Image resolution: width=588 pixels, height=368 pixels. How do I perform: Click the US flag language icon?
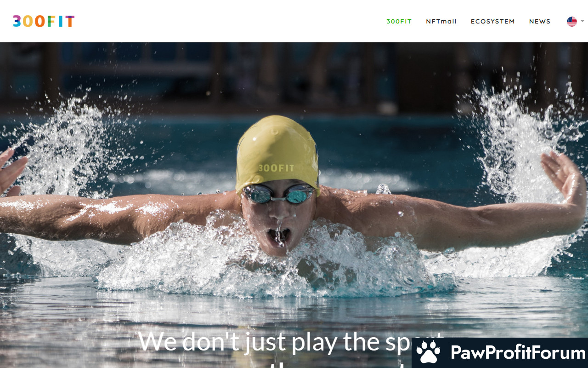coord(571,22)
